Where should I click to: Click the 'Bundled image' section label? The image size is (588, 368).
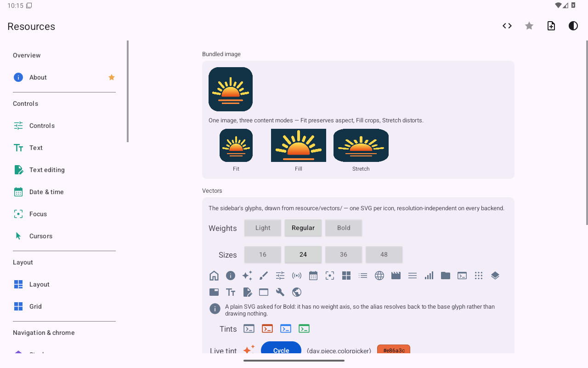(221, 54)
